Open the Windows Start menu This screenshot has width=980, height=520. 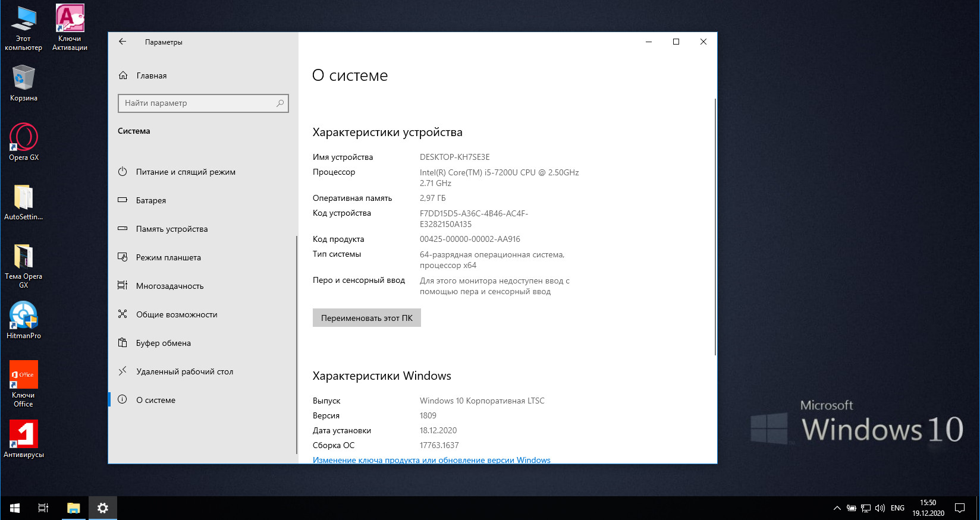click(x=15, y=508)
